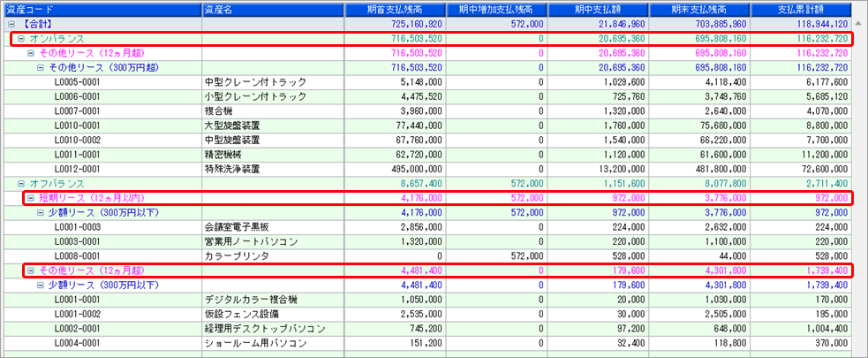Collapse 少額リース(300万円以下) node with 4,481,400

click(41, 285)
